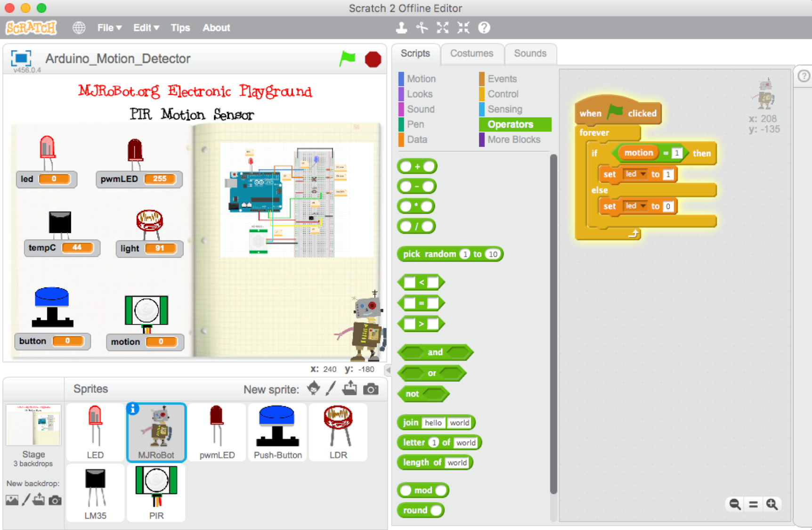812x530 pixels.
Task: Open the File menu
Action: point(109,28)
